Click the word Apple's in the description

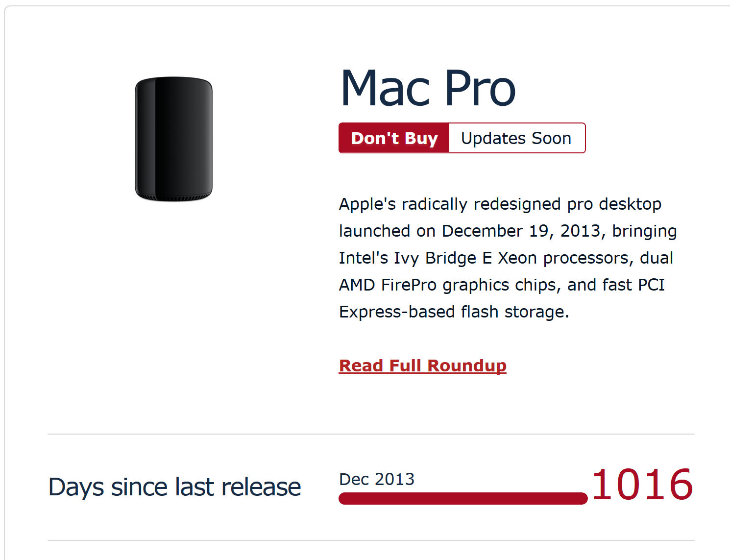click(x=367, y=204)
